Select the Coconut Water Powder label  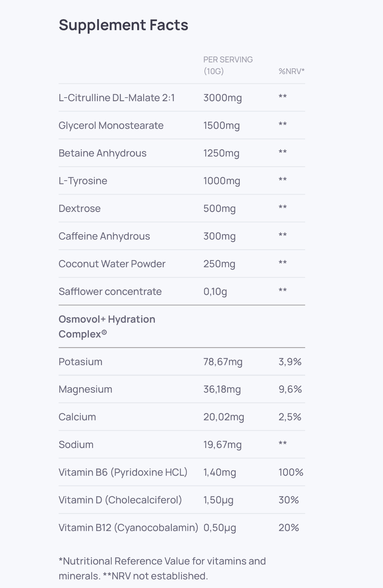pos(112,264)
